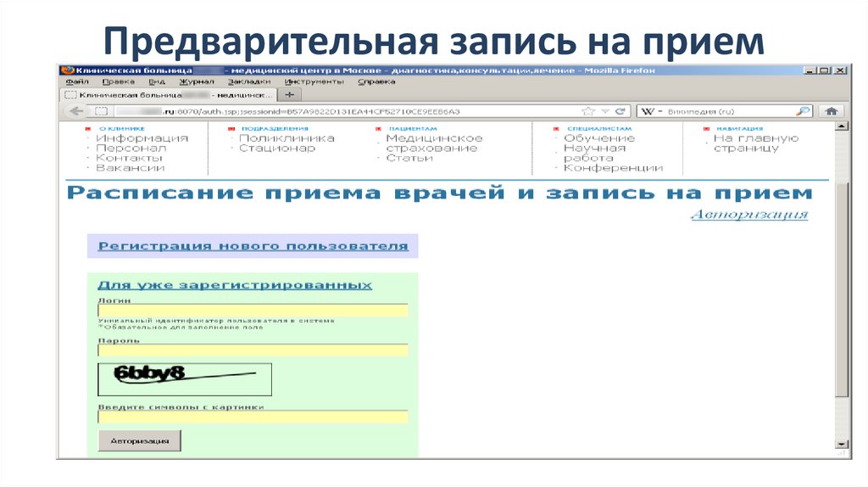This screenshot has height=487, width=868.
Task: Click the Поликлиника navigation link
Action: click(x=287, y=138)
